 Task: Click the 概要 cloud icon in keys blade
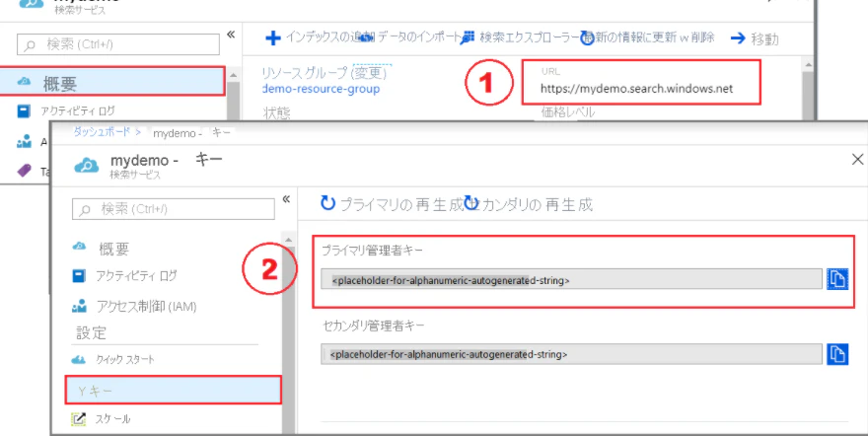point(79,247)
